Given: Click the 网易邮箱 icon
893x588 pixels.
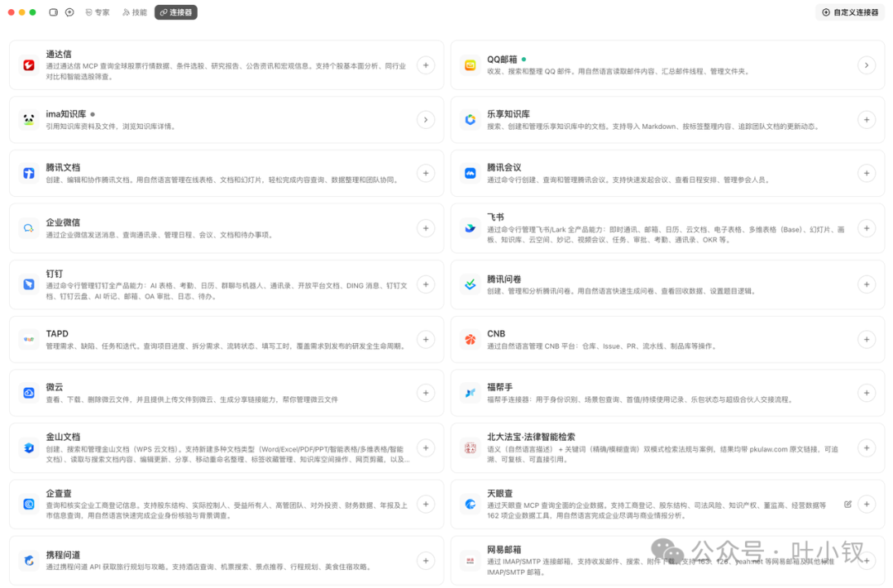Looking at the screenshot, I should pyautogui.click(x=470, y=561).
